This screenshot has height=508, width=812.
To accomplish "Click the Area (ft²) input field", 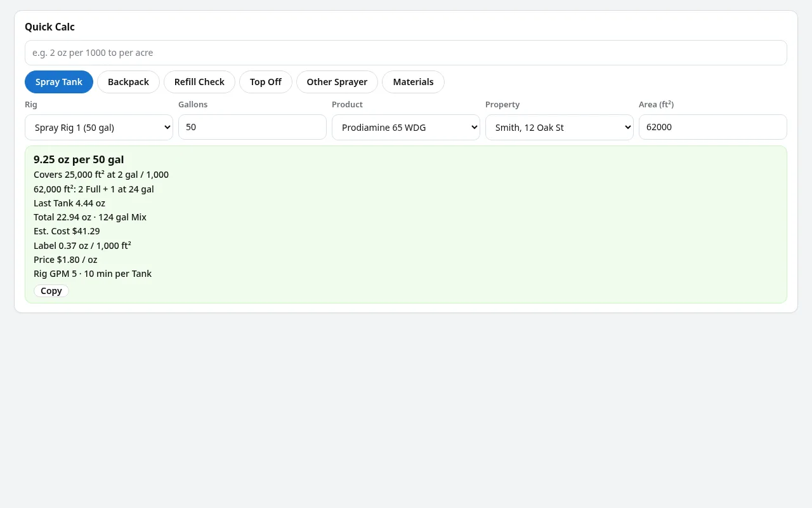I will 713,127.
